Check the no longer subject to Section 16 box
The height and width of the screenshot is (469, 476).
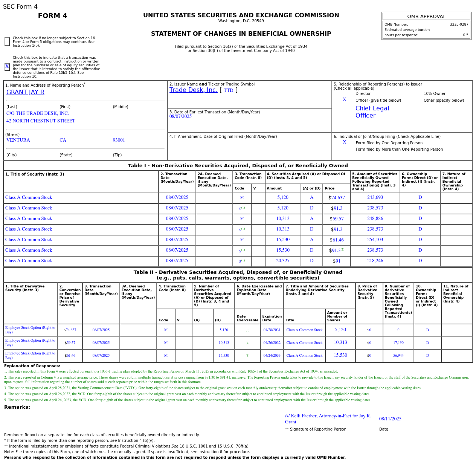tap(7, 42)
